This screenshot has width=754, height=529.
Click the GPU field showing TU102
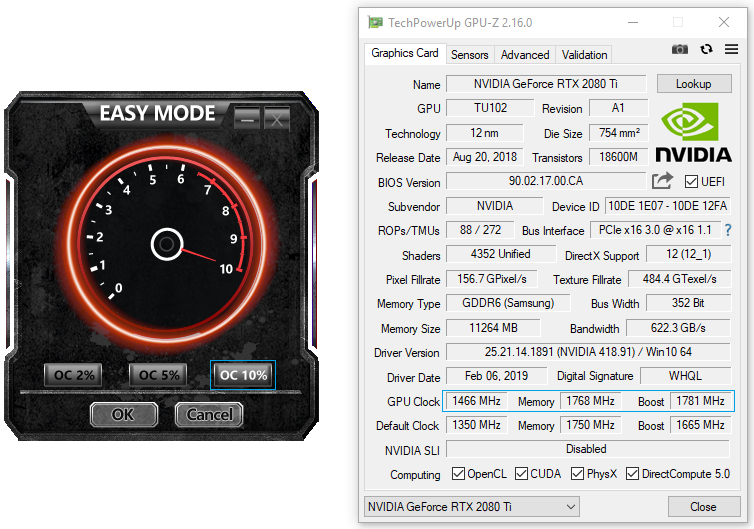490,108
